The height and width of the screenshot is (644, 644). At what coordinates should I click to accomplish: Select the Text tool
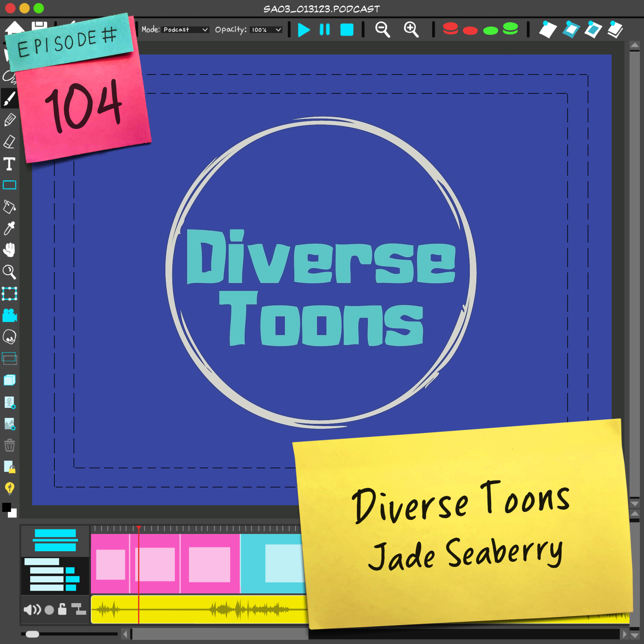click(x=9, y=164)
